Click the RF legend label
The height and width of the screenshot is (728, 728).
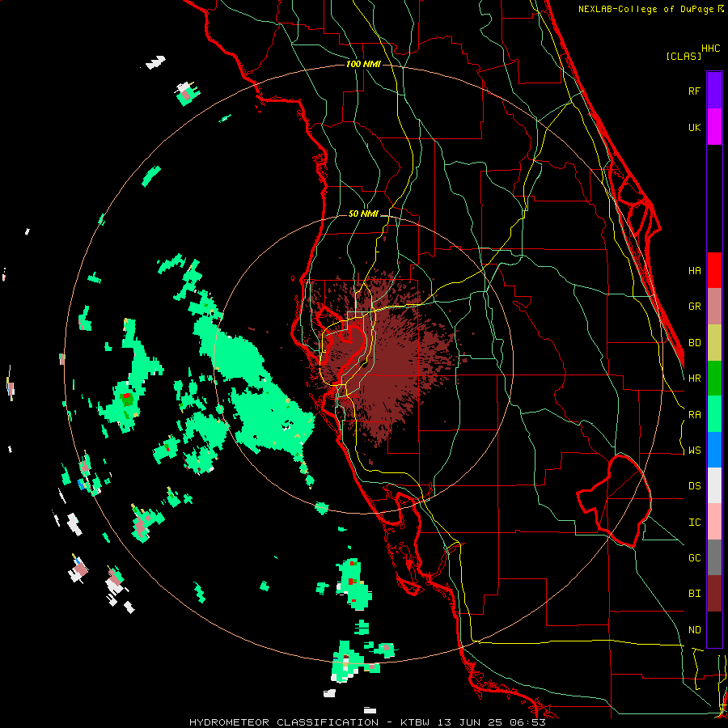[x=694, y=91]
